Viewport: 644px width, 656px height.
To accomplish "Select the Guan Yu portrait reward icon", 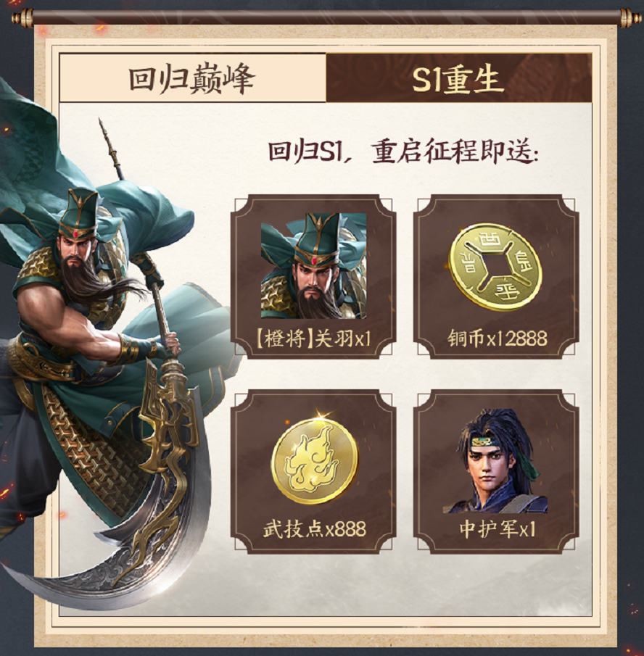I will [313, 266].
